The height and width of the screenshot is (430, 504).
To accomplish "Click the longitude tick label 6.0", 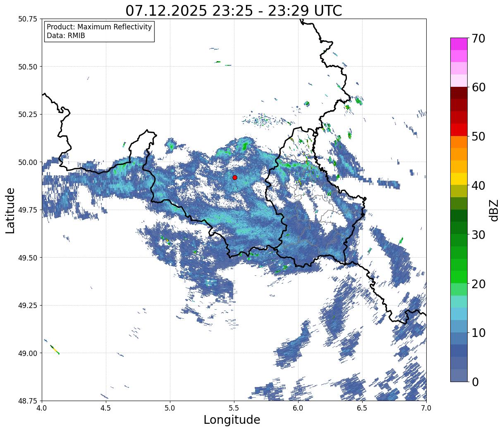I will point(298,408).
